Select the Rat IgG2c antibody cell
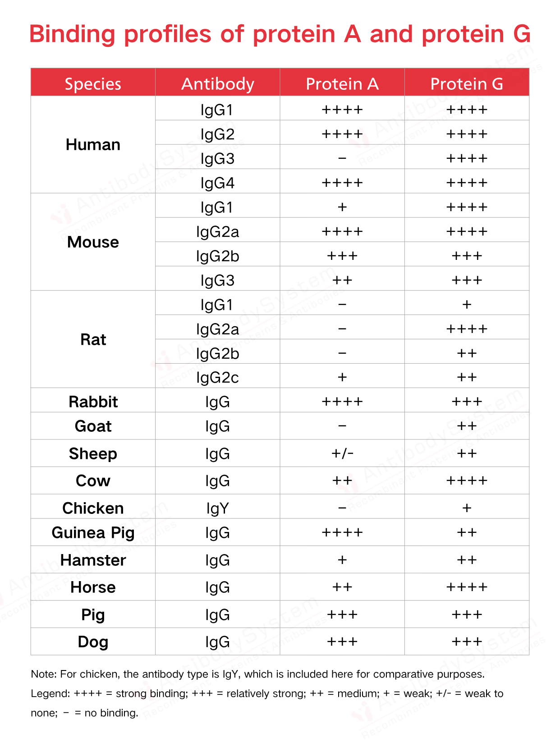The width and height of the screenshot is (560, 749). (218, 377)
